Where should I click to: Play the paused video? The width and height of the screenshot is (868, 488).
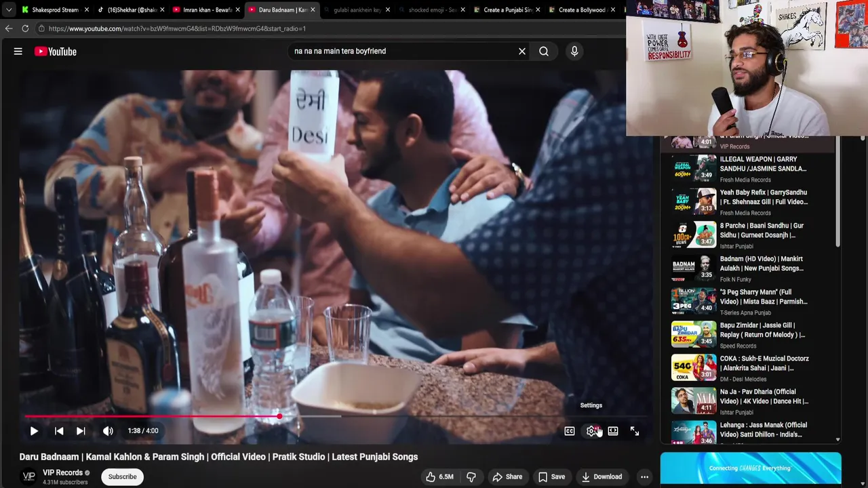[x=34, y=431]
